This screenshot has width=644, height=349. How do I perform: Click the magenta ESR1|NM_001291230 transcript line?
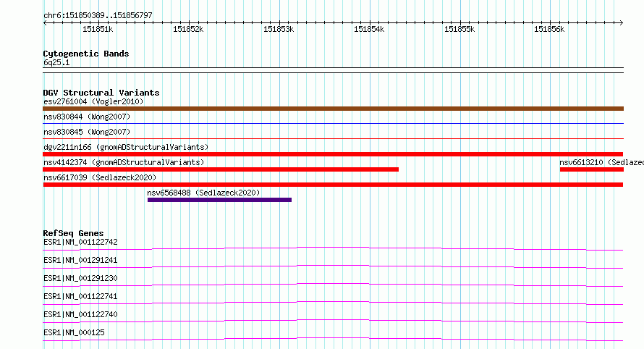coord(333,285)
